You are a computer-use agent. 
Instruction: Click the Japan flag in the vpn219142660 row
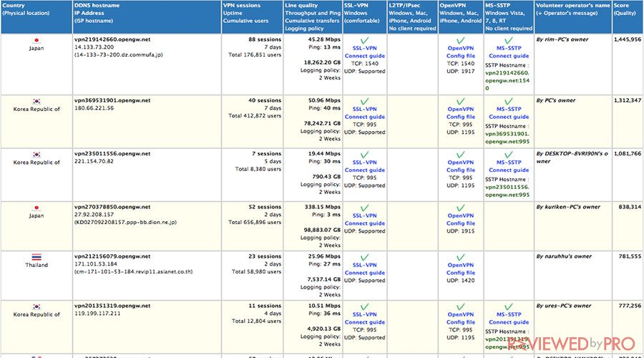coord(36,40)
